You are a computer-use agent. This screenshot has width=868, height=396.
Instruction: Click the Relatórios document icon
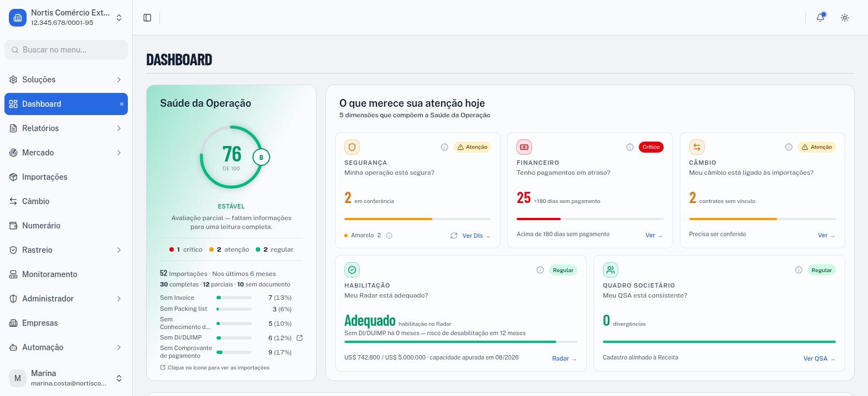point(13,128)
